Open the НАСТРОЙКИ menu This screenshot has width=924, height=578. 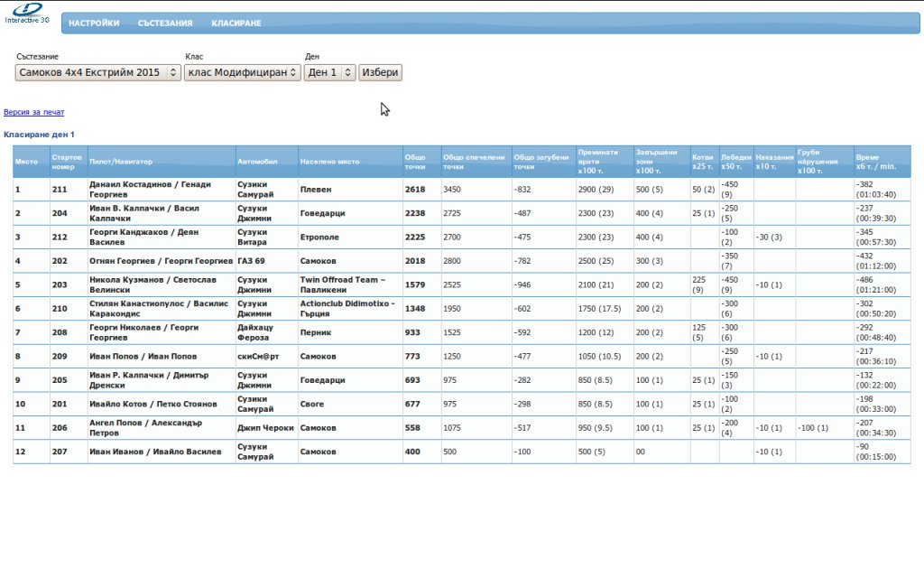[x=94, y=23]
